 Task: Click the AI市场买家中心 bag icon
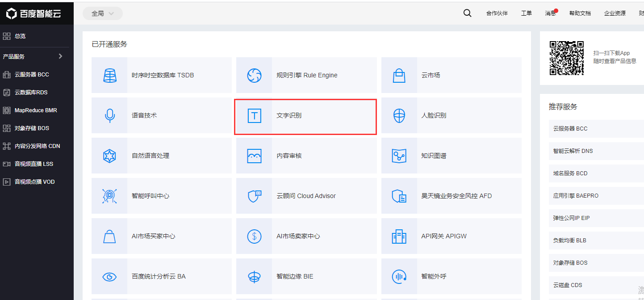tap(109, 236)
